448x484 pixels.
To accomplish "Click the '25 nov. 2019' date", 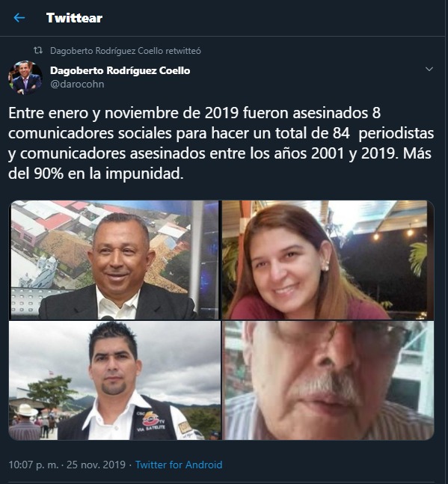I will [96, 465].
